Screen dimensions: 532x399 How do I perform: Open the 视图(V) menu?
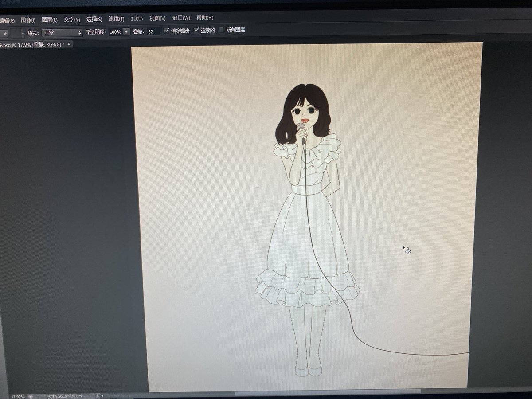point(157,18)
